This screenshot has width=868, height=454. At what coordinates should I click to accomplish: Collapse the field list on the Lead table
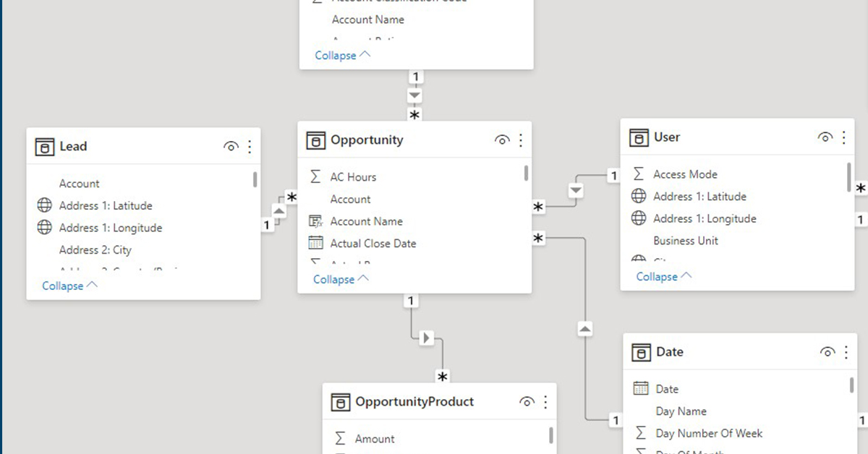[64, 286]
